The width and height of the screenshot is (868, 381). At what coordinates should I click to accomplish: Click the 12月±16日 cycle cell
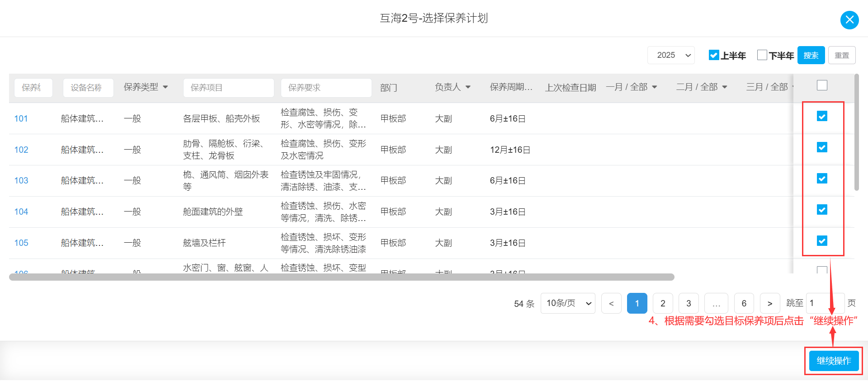pos(510,150)
